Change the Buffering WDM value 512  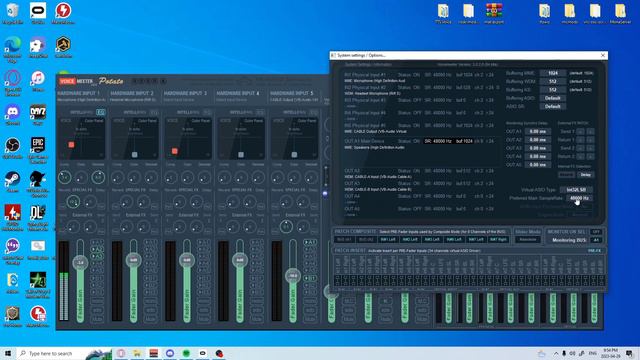pyautogui.click(x=553, y=81)
